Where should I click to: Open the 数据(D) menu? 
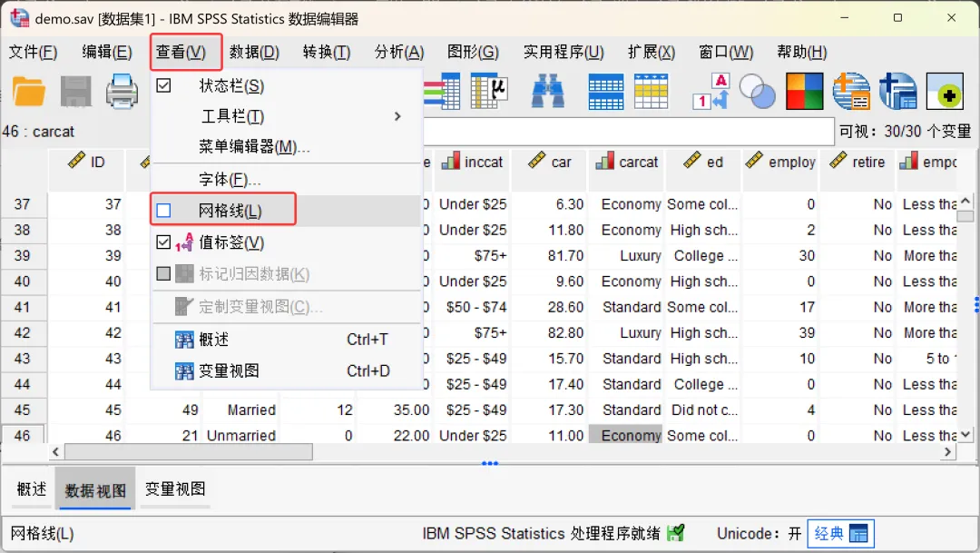click(x=254, y=52)
